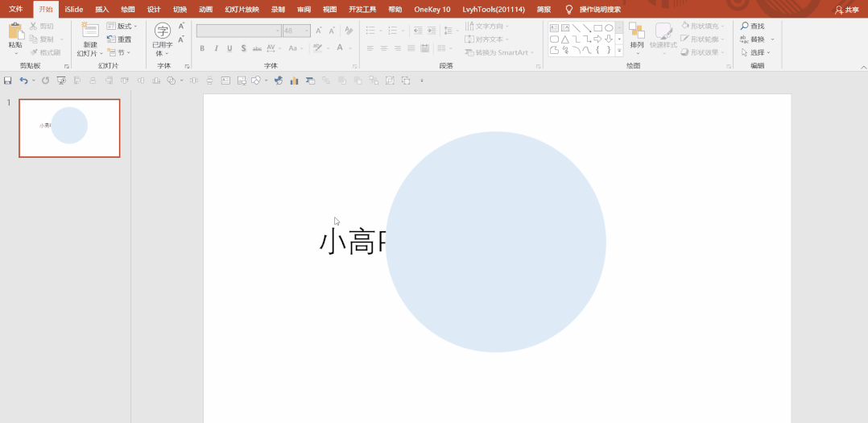Image resolution: width=868 pixels, height=423 pixels.
Task: Open the 文件 file menu
Action: tap(16, 10)
